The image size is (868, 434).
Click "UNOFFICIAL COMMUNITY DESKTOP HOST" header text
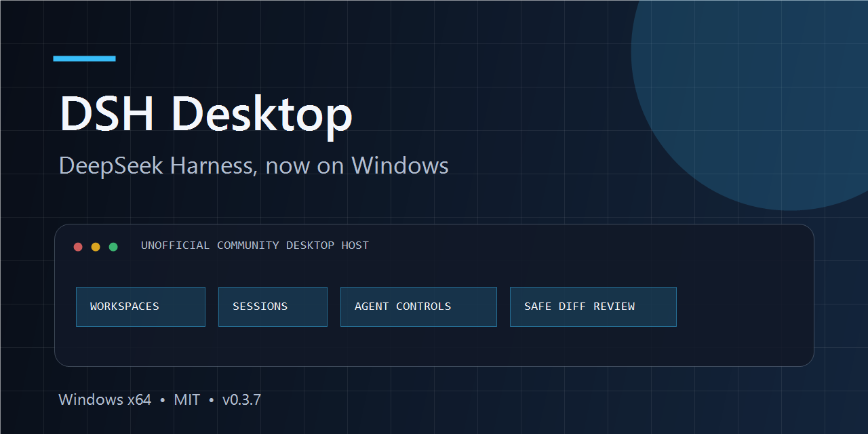(255, 245)
